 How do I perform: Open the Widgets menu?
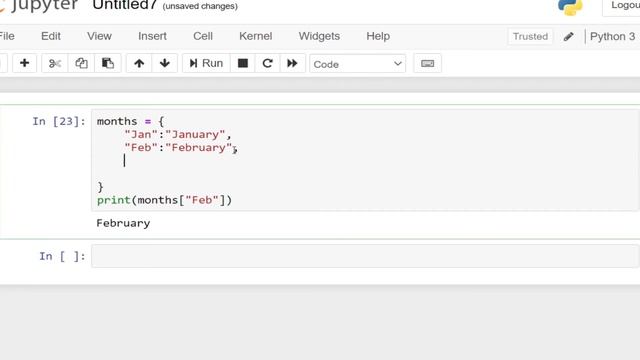[319, 36]
